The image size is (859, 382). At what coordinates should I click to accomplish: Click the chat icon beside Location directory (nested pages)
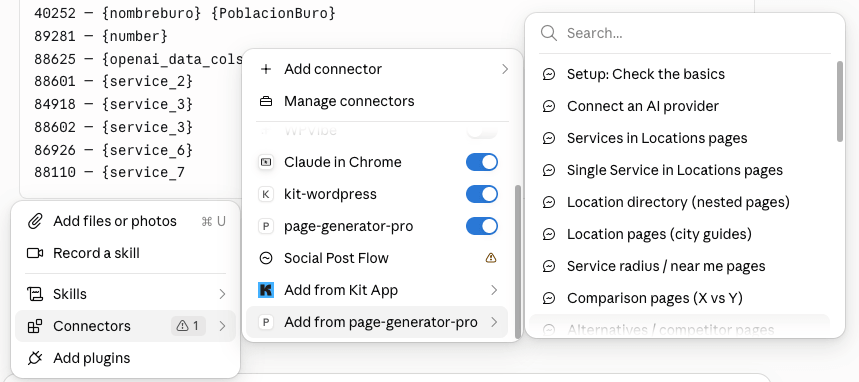click(x=549, y=202)
